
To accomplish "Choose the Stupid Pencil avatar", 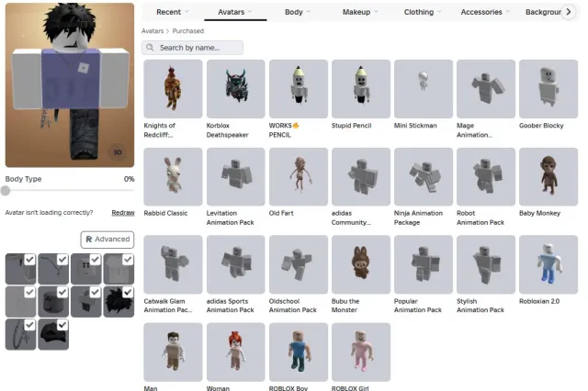I will [361, 89].
